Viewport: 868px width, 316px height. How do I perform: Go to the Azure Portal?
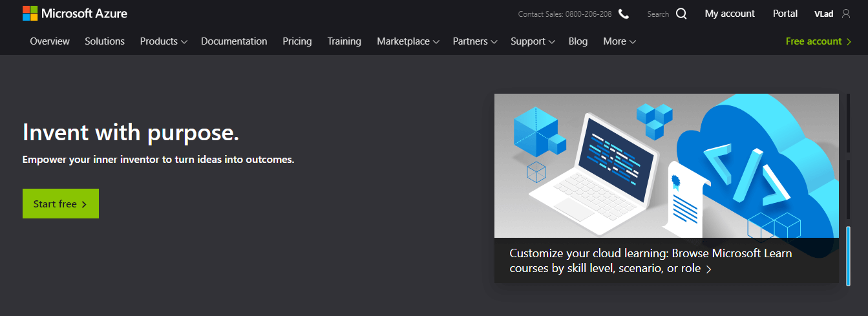(x=785, y=14)
